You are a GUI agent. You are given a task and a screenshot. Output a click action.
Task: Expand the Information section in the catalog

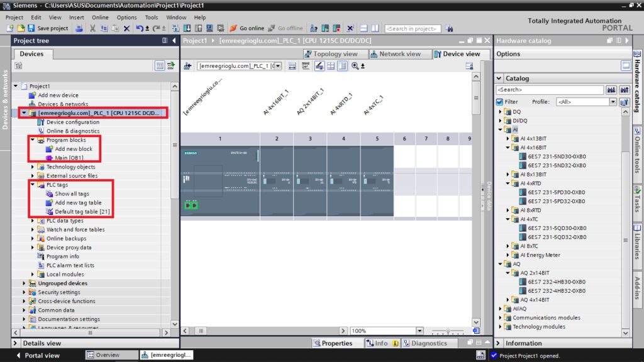point(498,343)
